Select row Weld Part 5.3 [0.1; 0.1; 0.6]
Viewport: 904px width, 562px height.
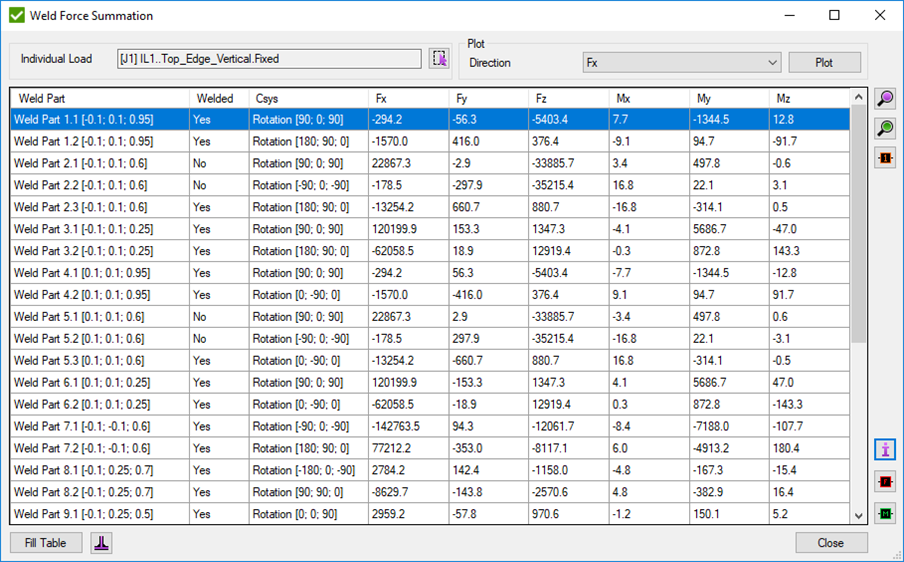(430, 360)
